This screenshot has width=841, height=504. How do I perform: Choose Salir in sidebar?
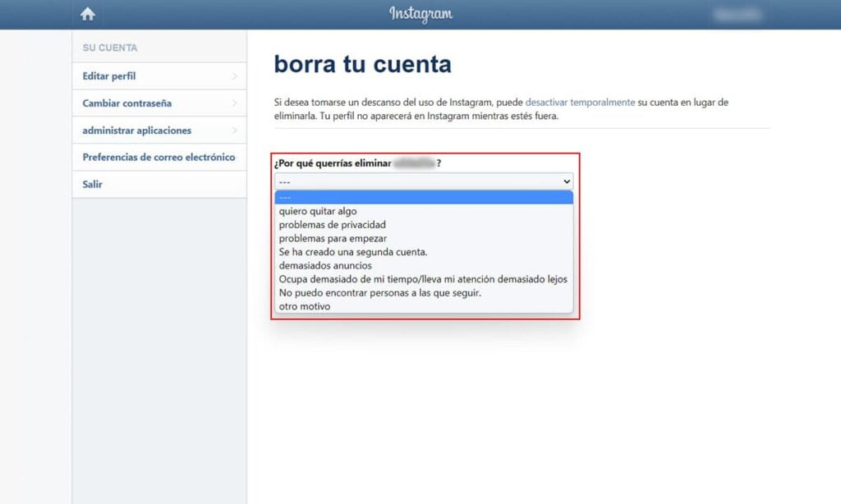click(159, 185)
